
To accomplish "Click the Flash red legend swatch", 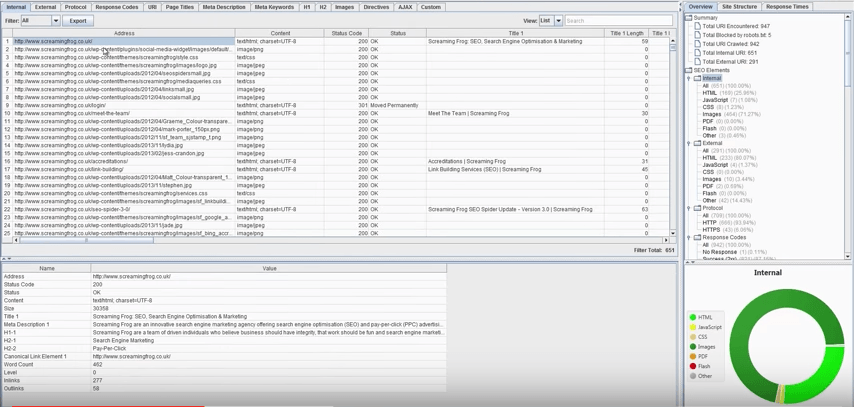I will (693, 366).
